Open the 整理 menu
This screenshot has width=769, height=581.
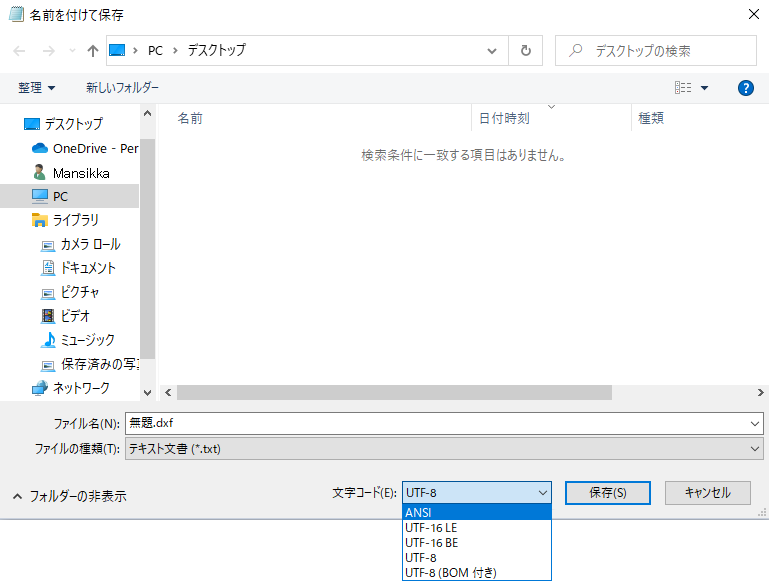click(36, 88)
